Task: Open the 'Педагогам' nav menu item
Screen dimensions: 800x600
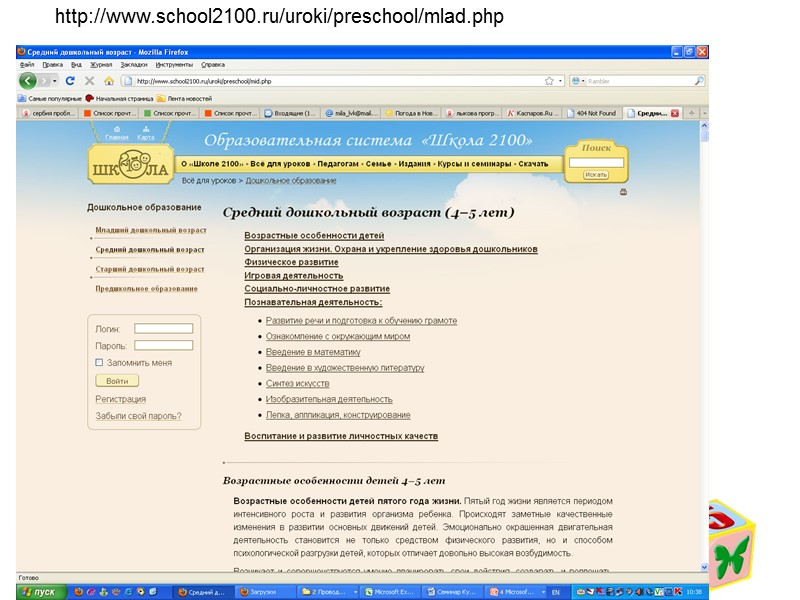Action: tap(338, 164)
